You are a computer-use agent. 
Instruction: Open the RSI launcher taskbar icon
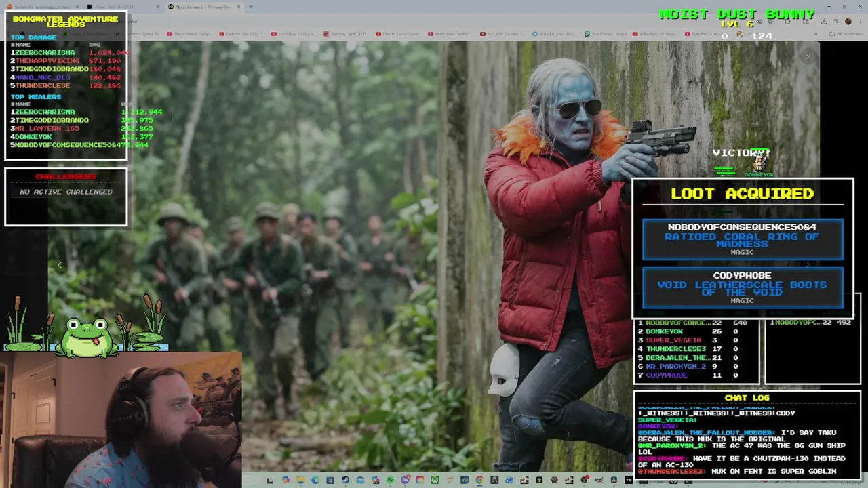coord(465,481)
